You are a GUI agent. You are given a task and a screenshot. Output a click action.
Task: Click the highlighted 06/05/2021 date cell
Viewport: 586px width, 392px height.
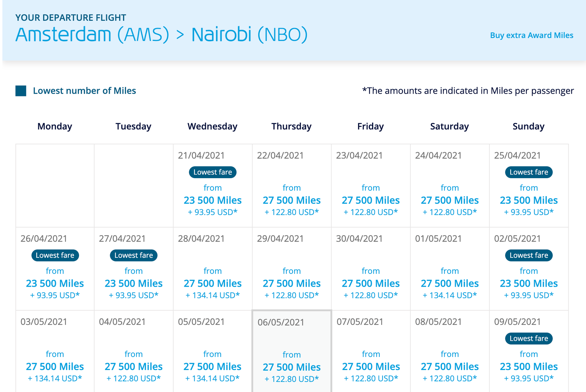(291, 351)
